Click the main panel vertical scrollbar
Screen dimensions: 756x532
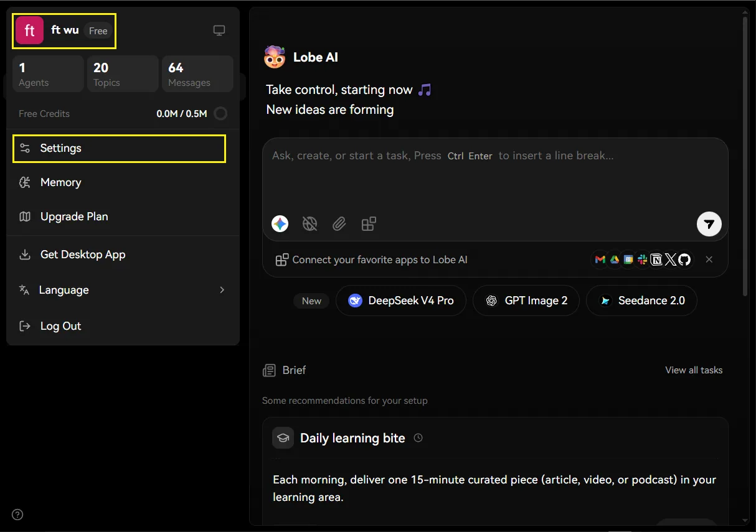(x=745, y=156)
